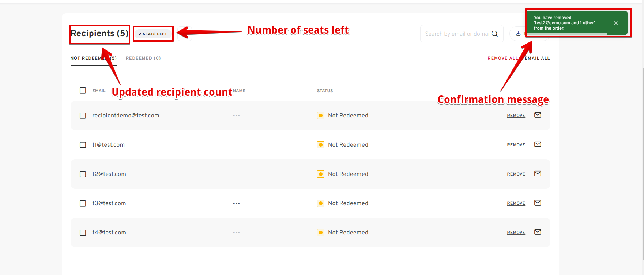Screen dimensions: 644x275
Task: Select the t1@test.com checkbox
Action: click(x=83, y=145)
